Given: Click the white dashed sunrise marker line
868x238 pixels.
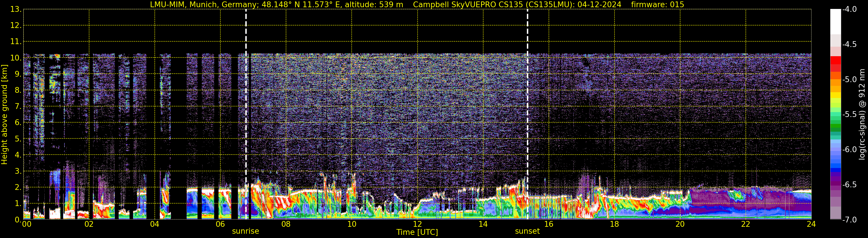Looking at the screenshot, I should coord(246,114).
